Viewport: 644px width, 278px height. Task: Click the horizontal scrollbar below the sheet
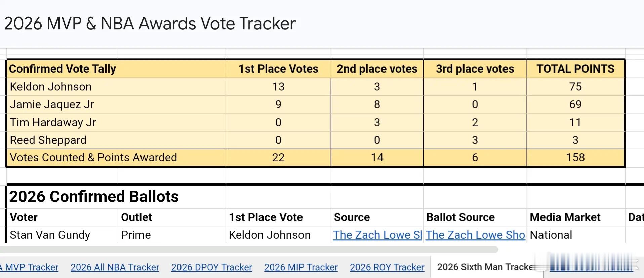pos(249,249)
